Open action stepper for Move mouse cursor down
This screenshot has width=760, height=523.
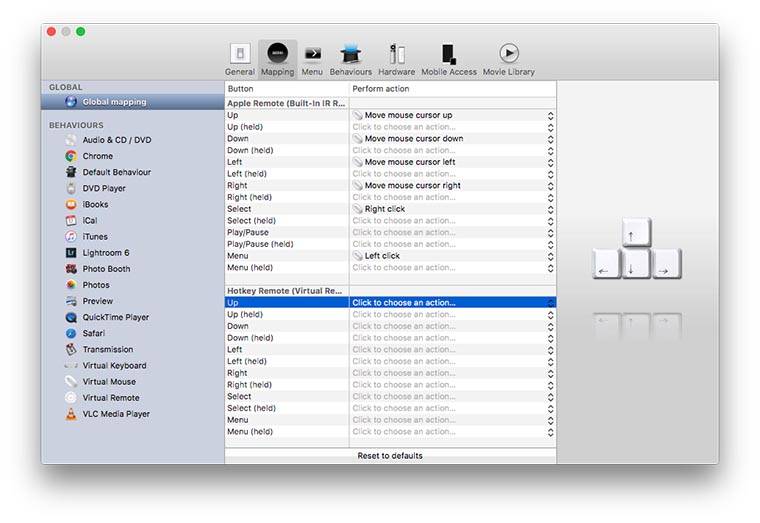tap(551, 139)
